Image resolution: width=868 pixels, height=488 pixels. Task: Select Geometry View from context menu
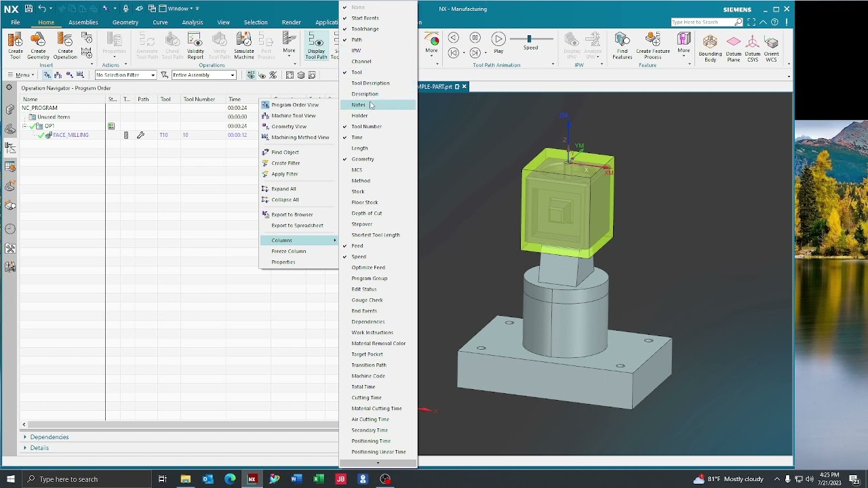(x=299, y=127)
